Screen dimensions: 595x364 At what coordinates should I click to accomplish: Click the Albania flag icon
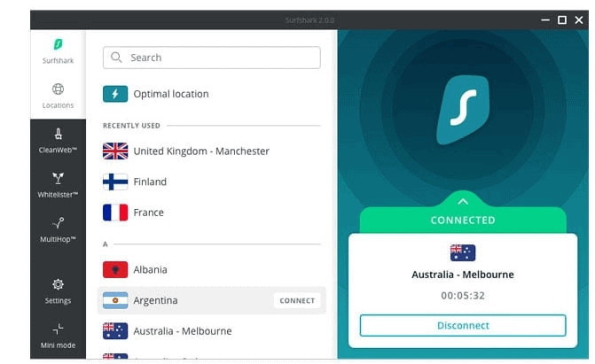click(115, 269)
